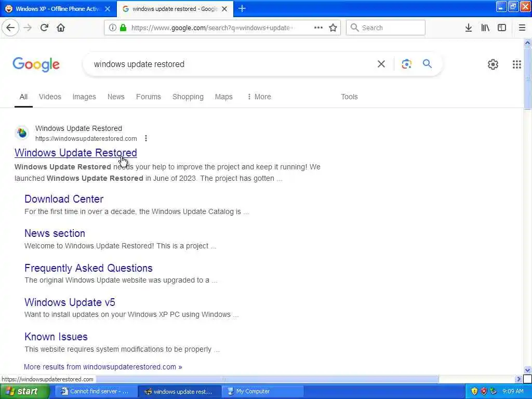
Task: Open the Firefox downloads panel
Action: (x=469, y=28)
